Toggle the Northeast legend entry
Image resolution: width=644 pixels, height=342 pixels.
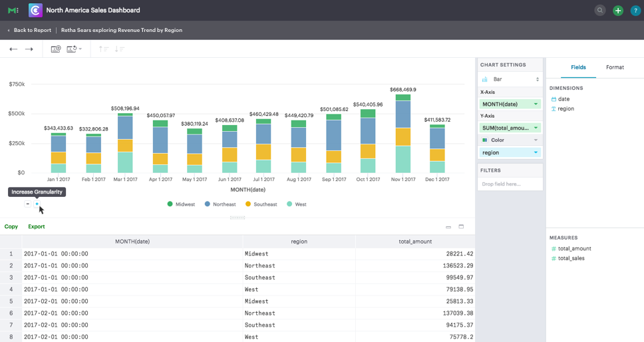point(220,204)
